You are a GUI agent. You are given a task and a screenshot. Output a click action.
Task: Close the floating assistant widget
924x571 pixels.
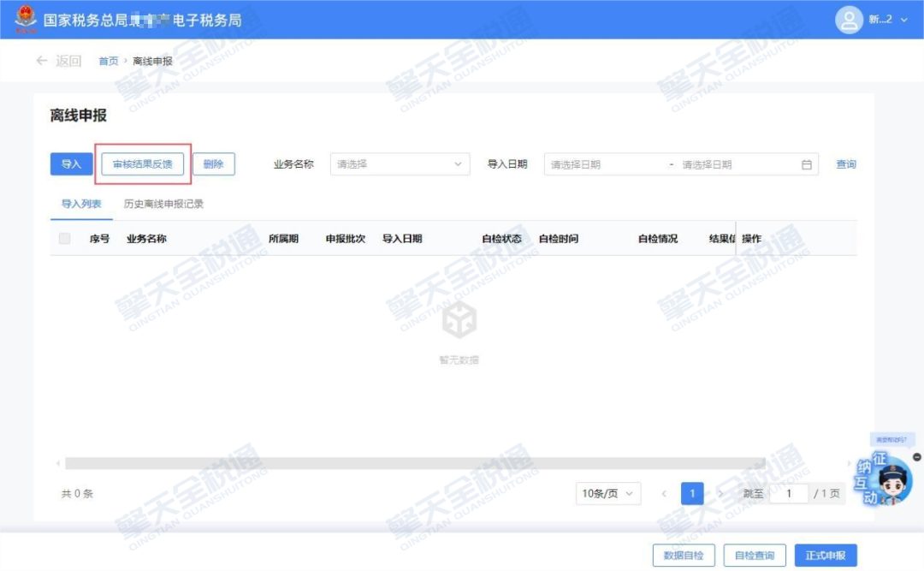click(x=916, y=457)
